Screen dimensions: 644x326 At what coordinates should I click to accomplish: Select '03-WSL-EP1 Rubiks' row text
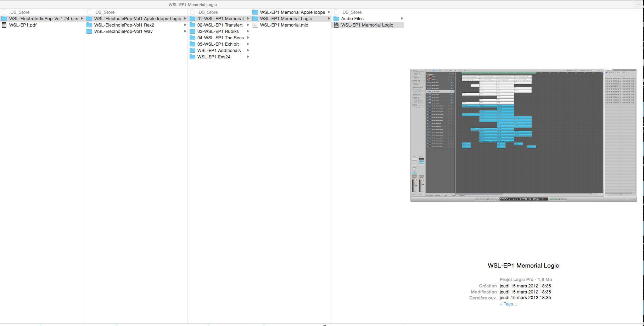pyautogui.click(x=218, y=31)
